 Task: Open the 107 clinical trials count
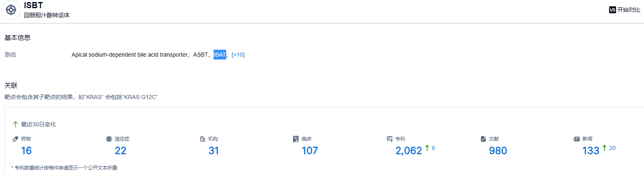tap(310, 151)
